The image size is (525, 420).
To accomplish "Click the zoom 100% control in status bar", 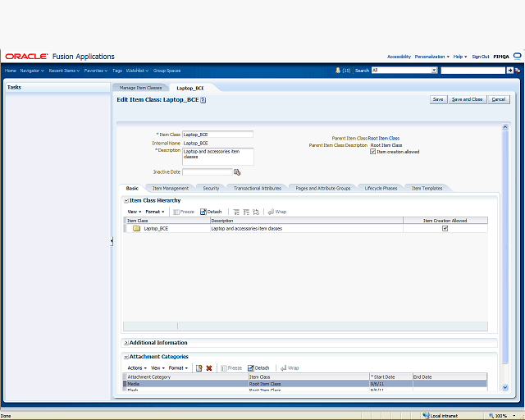I will coord(502,416).
